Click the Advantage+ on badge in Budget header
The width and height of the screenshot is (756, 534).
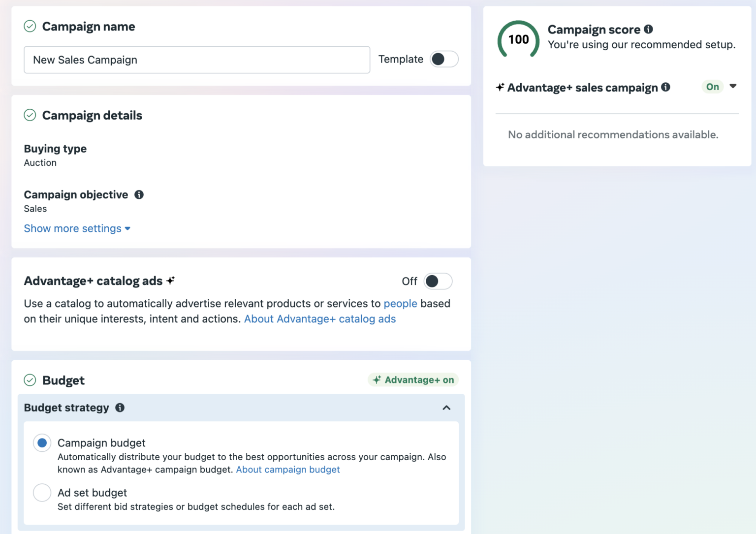(413, 379)
